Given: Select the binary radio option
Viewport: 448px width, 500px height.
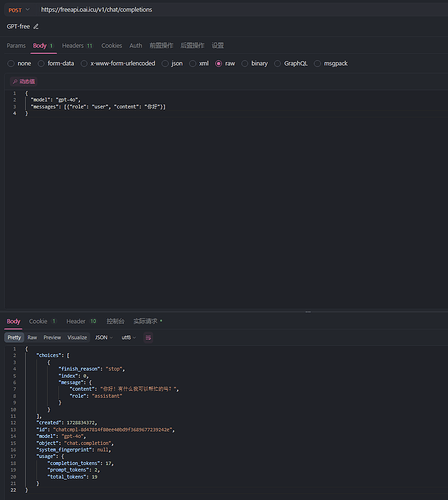Looking at the screenshot, I should click(x=245, y=63).
